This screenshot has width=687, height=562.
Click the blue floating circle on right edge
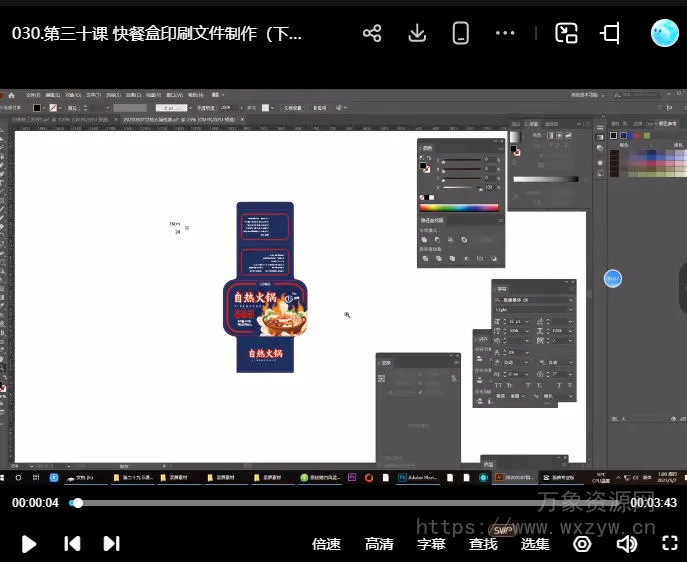613,278
